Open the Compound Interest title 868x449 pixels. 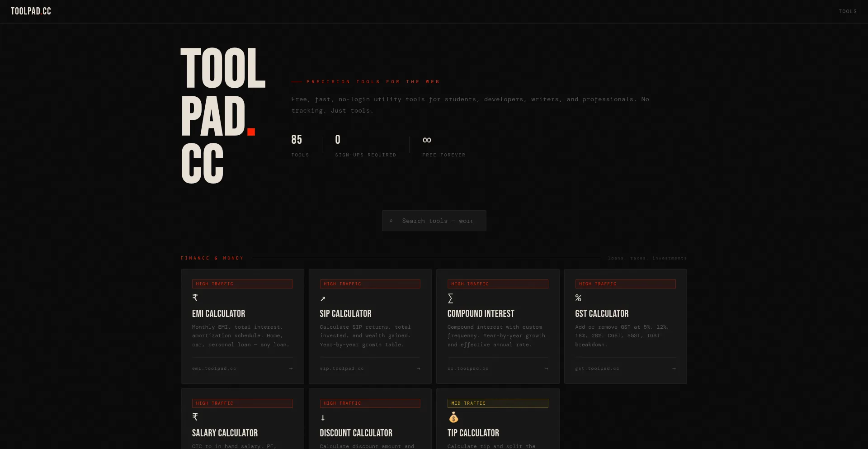click(x=481, y=313)
